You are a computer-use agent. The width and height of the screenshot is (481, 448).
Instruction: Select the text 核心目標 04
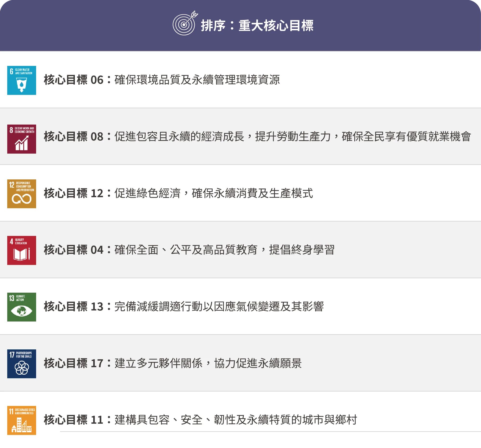[74, 250]
